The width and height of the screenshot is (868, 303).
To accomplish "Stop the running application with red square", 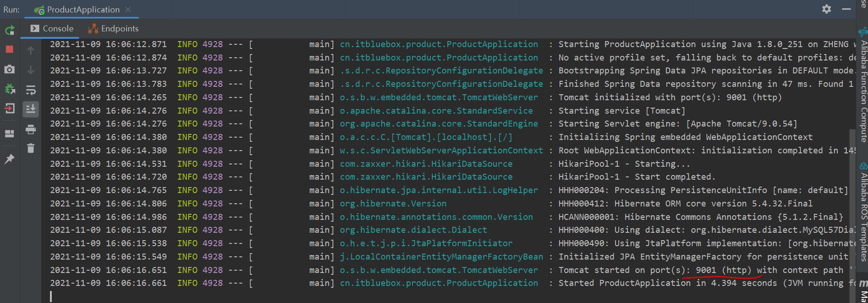I will click(9, 49).
